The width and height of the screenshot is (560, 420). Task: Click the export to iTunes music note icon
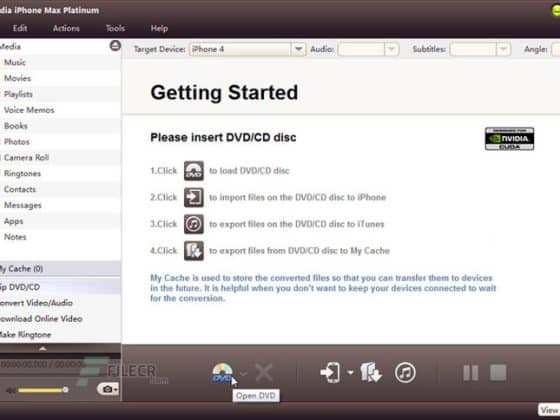[405, 372]
